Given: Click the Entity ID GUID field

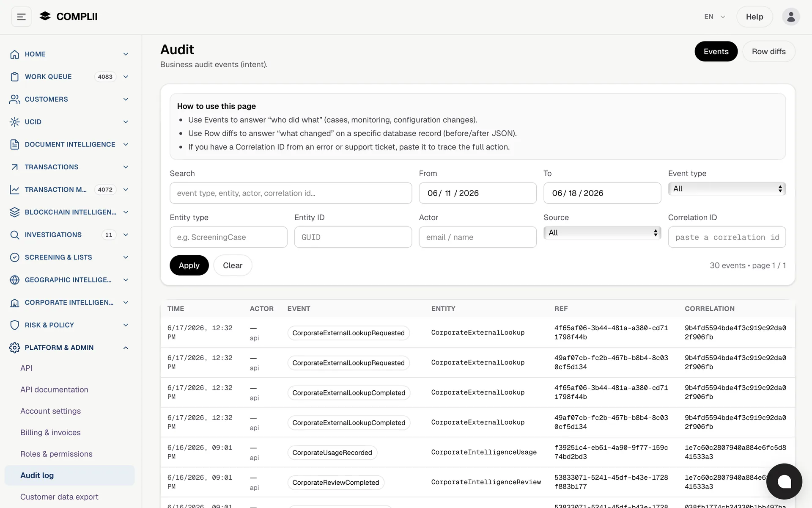Looking at the screenshot, I should tap(353, 237).
